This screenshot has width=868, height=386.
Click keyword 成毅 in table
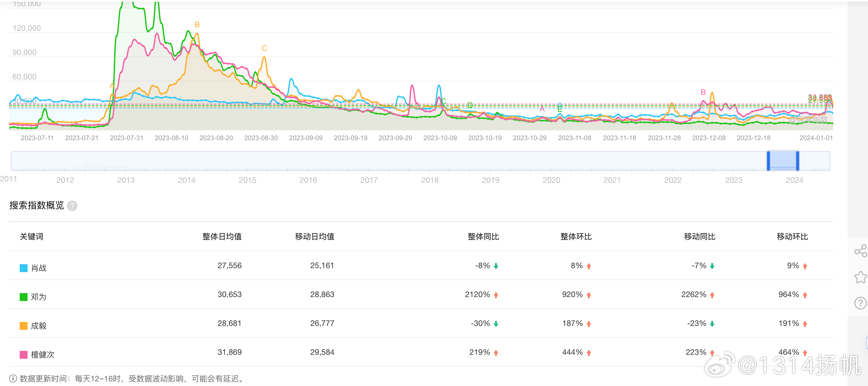39,326
